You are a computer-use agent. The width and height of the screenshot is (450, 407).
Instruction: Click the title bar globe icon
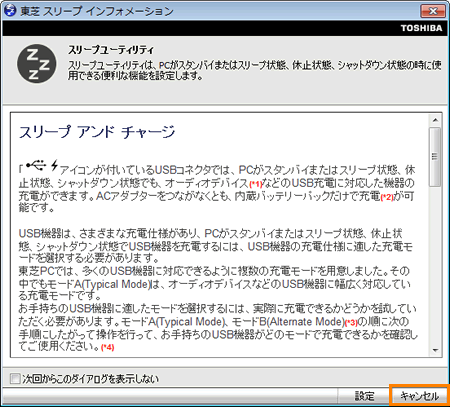tap(10, 10)
